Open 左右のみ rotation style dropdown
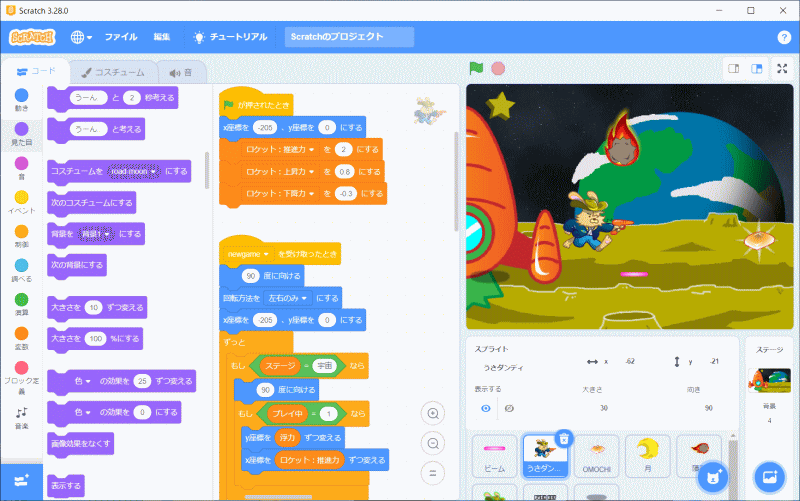The image size is (800, 501). (x=288, y=298)
